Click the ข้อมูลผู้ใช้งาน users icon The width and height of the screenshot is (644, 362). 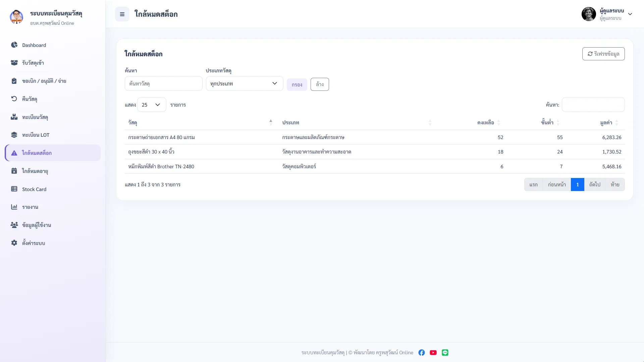[14, 225]
